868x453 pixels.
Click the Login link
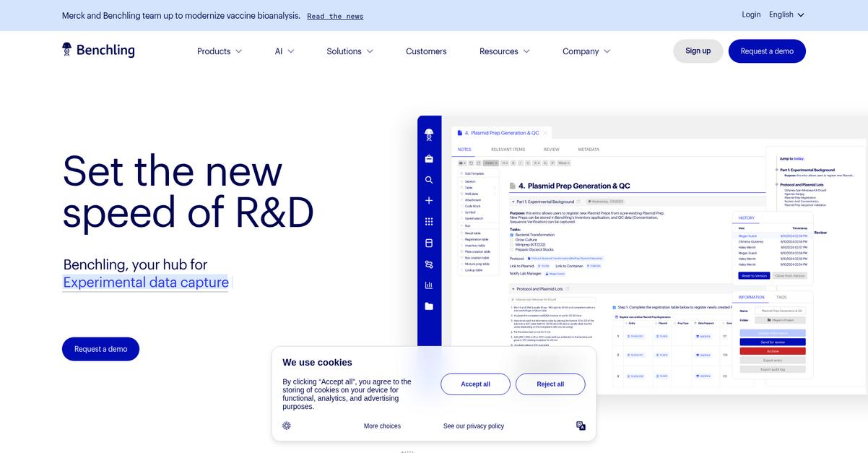751,14
